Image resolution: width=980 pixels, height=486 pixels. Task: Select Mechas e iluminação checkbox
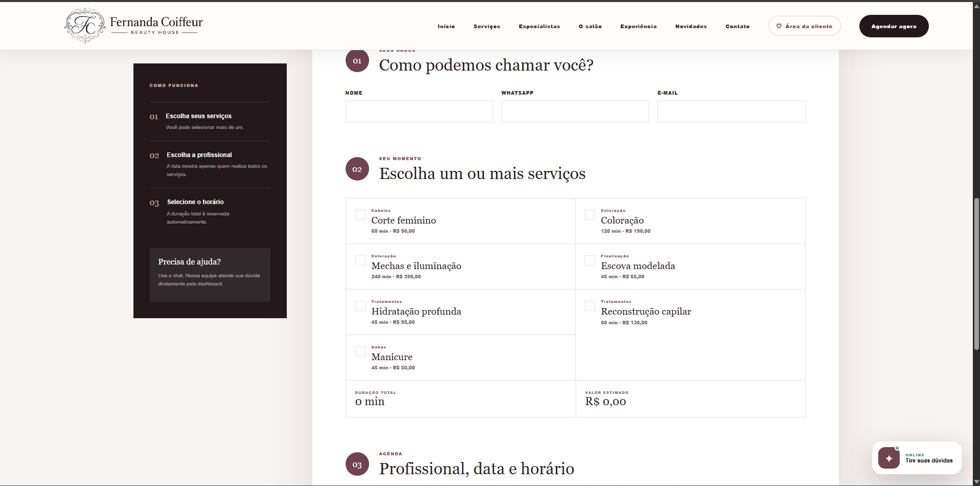pyautogui.click(x=360, y=260)
